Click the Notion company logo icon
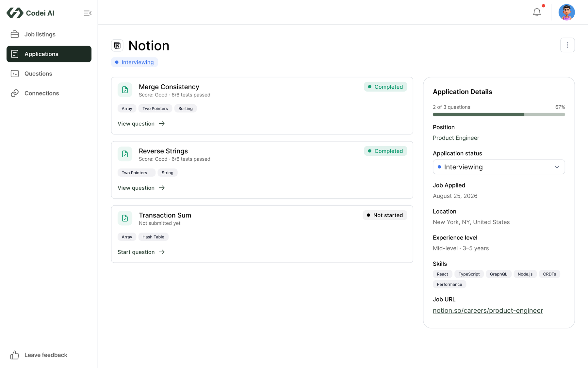The width and height of the screenshot is (588, 368). 117,45
